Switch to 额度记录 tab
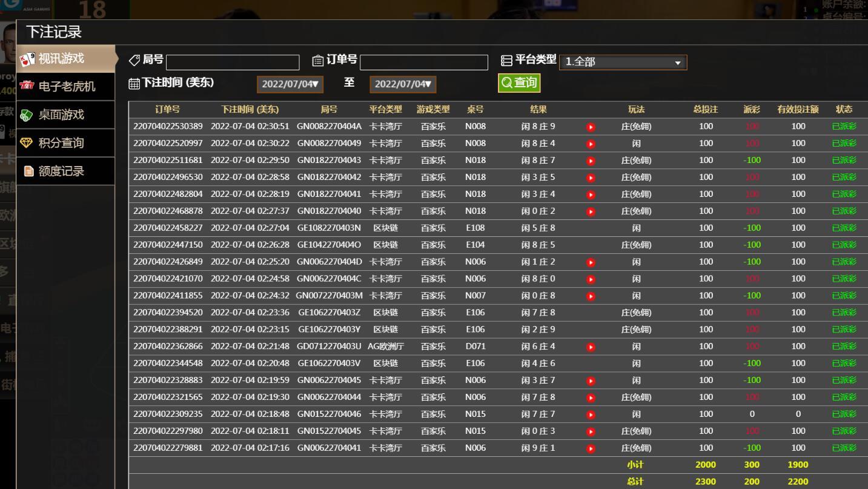Viewport: 868px width, 489px height. 65,171
